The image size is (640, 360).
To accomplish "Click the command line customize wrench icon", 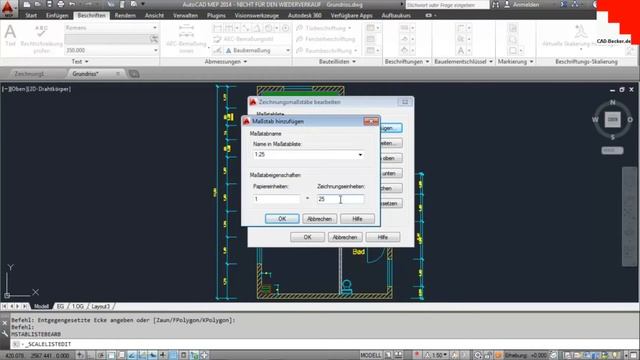I will pos(4,333).
